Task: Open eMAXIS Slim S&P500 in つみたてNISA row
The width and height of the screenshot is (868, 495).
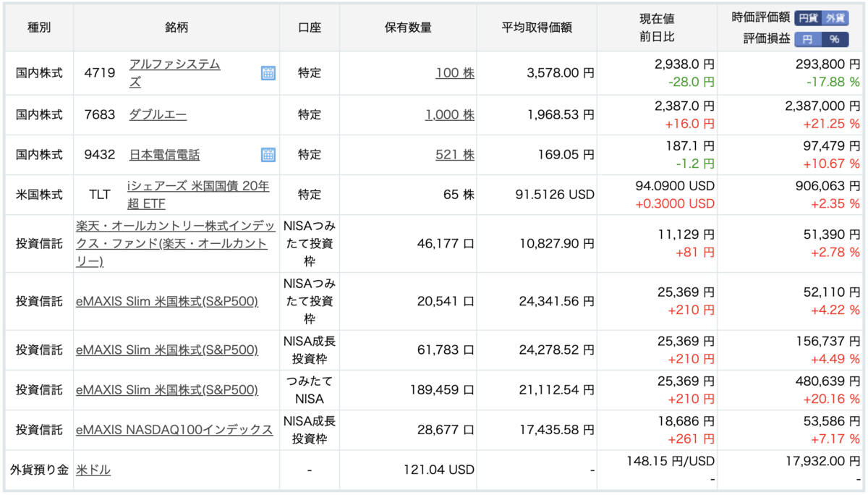Action: (166, 389)
